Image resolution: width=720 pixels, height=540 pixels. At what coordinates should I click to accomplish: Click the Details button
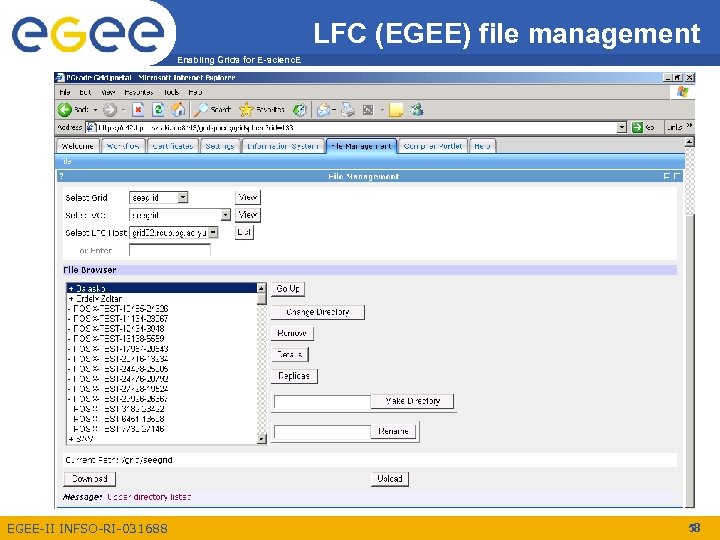pyautogui.click(x=290, y=354)
